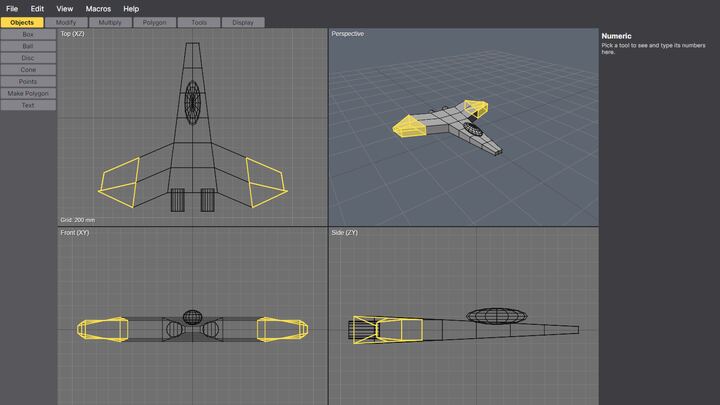Activate the Points tool

pos(28,82)
